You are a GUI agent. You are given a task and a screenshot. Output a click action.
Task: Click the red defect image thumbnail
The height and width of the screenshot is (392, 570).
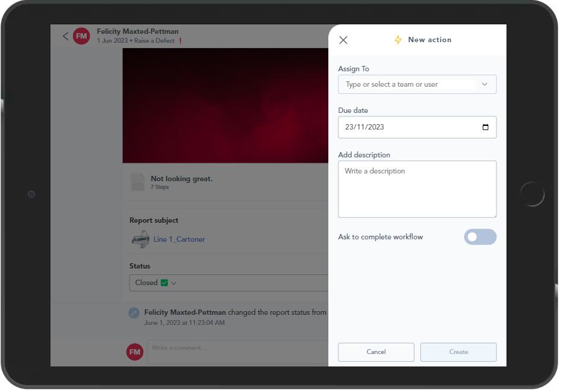(226, 105)
